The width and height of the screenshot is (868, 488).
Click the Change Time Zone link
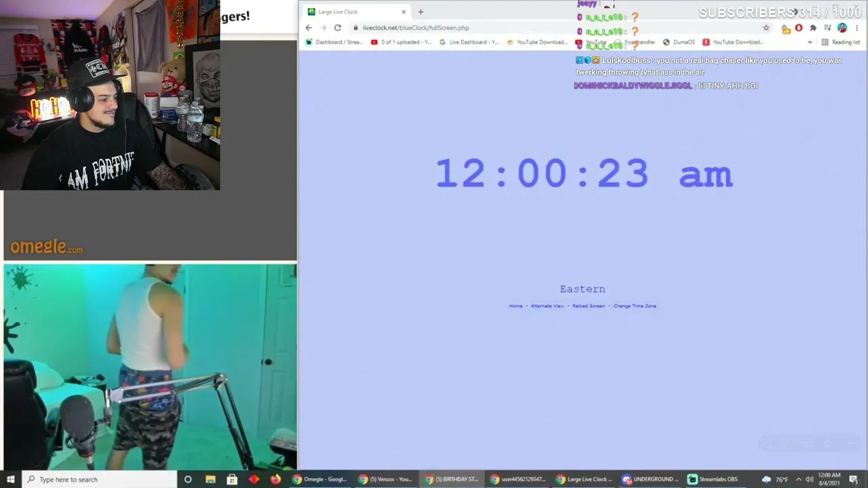(x=635, y=306)
